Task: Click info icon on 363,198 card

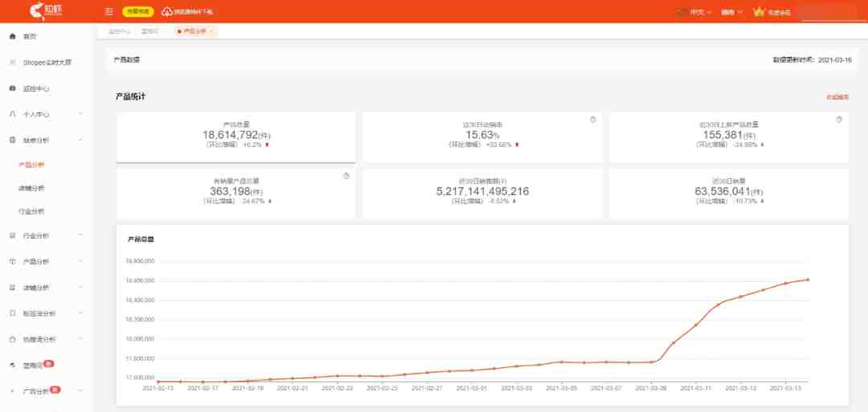Action: (x=346, y=176)
